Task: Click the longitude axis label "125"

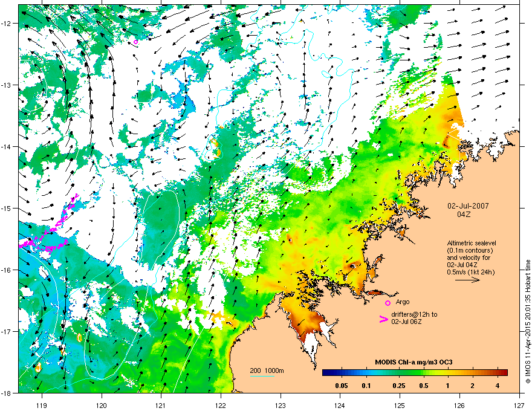Action: pos(400,405)
